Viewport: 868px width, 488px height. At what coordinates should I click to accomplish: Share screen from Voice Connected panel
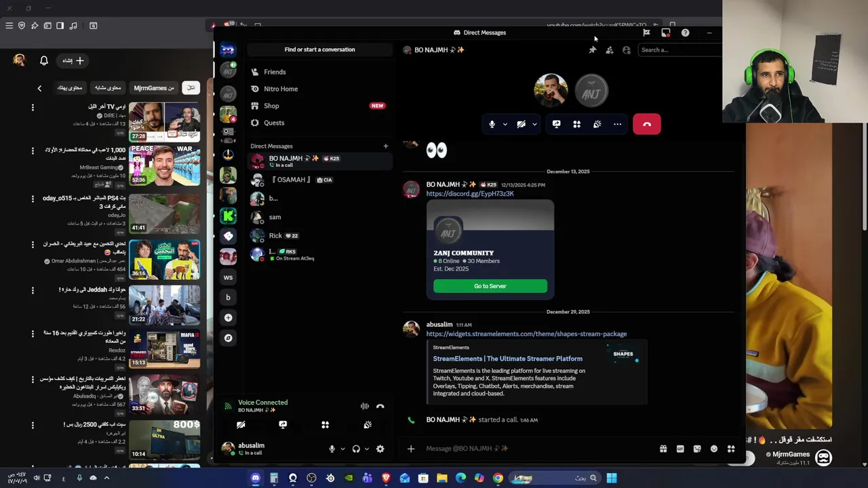(283, 424)
